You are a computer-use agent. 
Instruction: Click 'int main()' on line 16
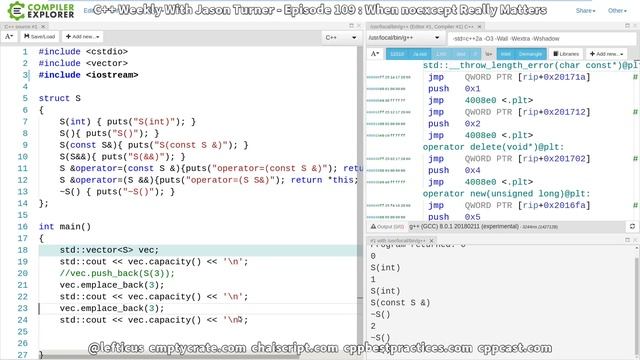pyautogui.click(x=64, y=227)
